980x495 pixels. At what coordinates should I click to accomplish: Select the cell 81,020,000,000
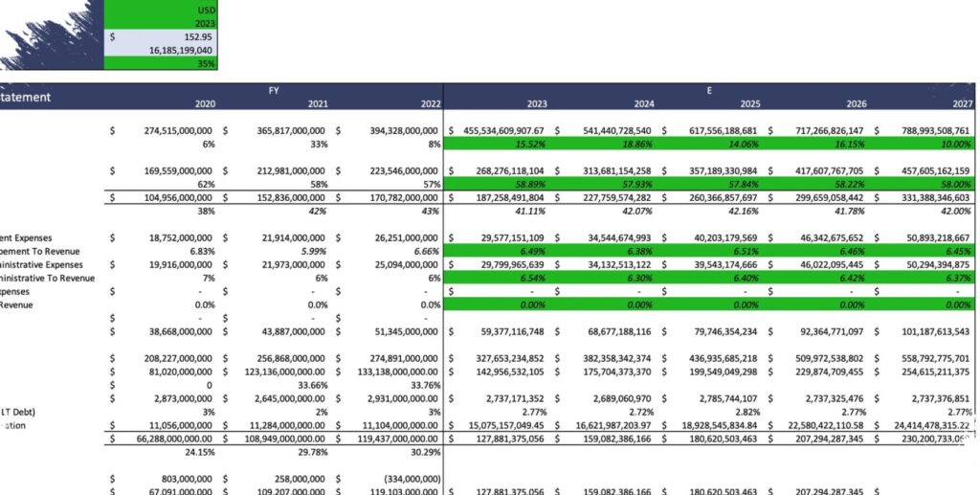point(181,371)
